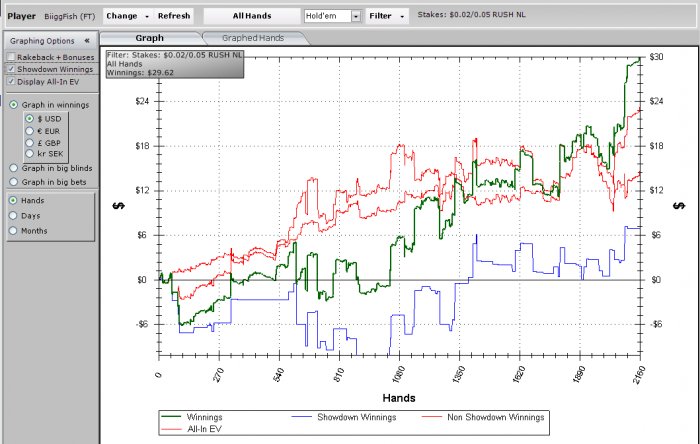700x444 pixels.
Task: Choose $ USD currency option
Action: point(29,119)
